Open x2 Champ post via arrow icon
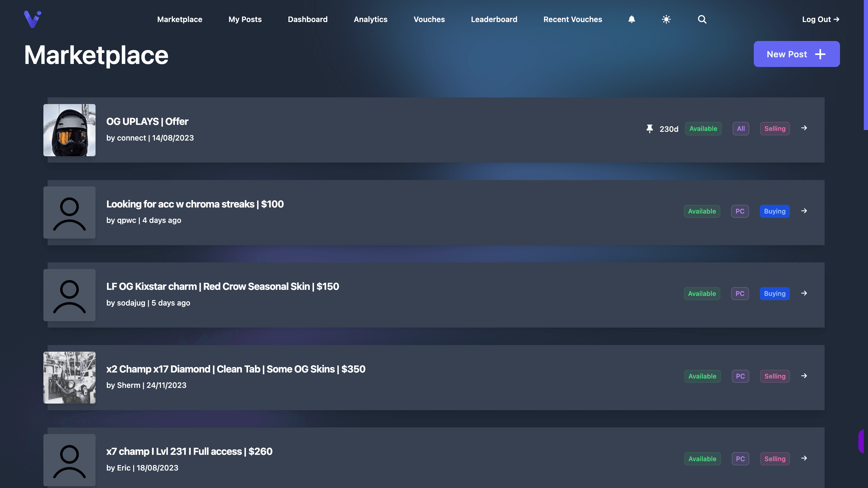This screenshot has height=488, width=868. 804,376
